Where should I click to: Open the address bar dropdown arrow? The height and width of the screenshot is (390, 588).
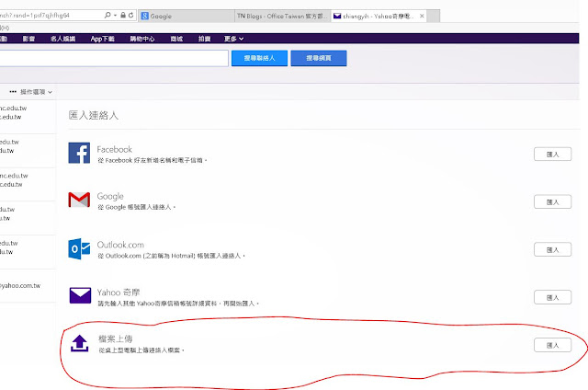point(115,16)
